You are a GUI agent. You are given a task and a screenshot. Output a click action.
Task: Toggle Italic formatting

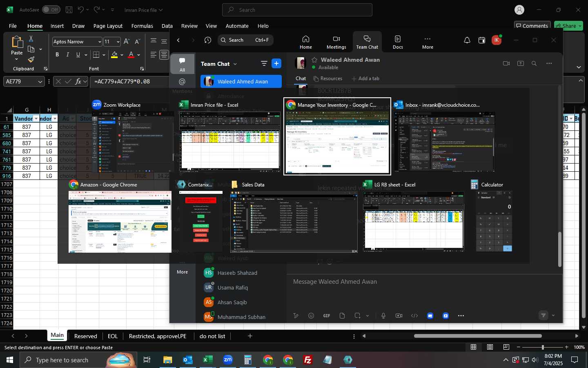click(68, 54)
